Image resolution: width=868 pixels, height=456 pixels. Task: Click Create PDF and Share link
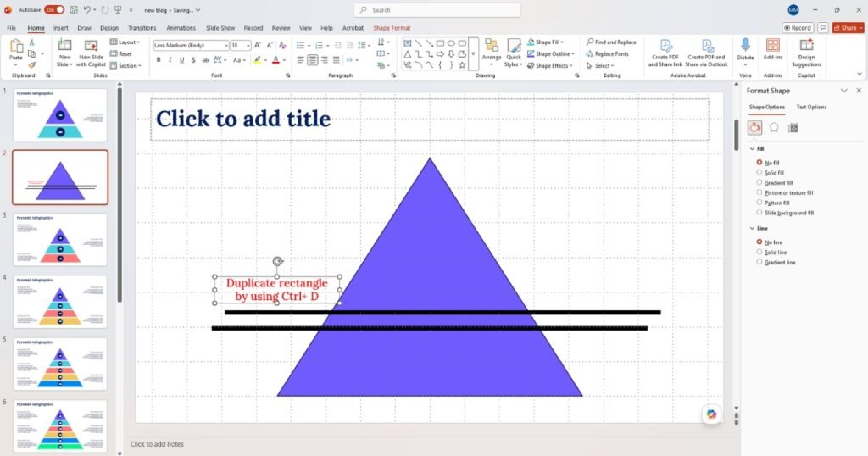coord(665,53)
